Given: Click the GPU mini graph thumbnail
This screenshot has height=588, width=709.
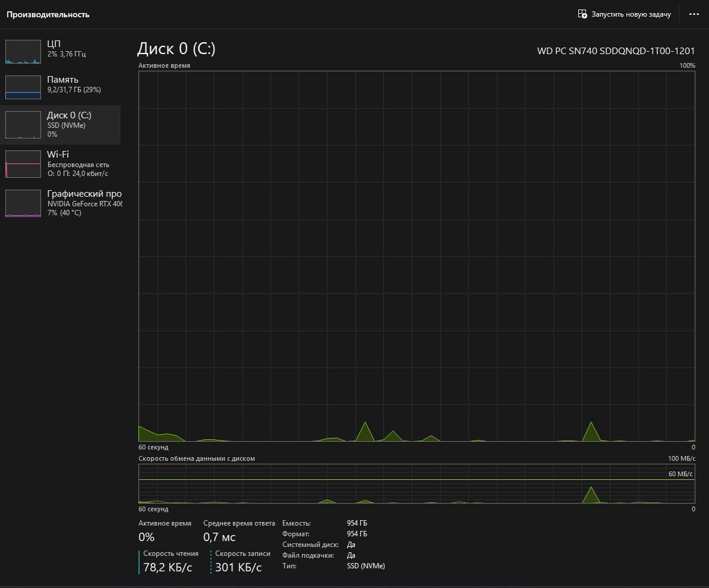Looking at the screenshot, I should pos(23,203).
